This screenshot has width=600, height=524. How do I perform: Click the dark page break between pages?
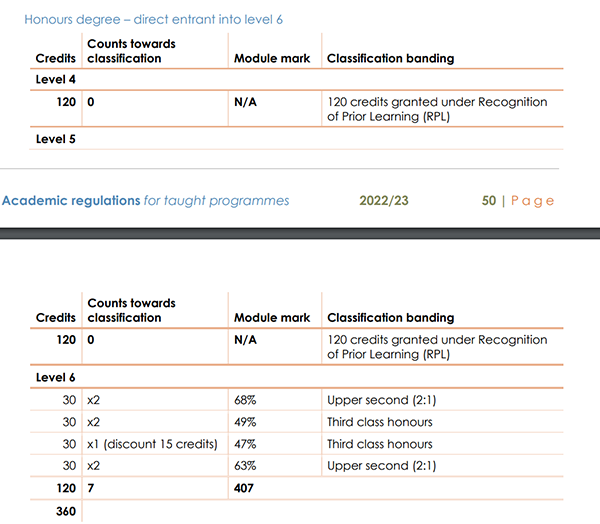(x=300, y=233)
